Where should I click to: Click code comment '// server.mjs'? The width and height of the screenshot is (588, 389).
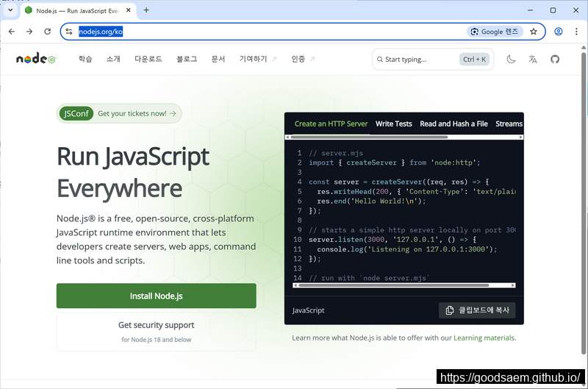(336, 153)
